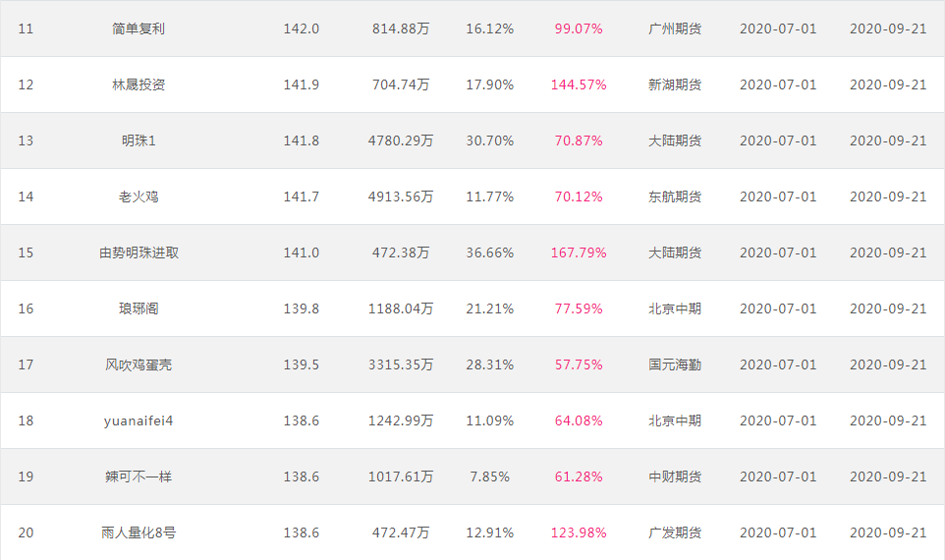Open the 风吹鸡蛋壳 account link

click(x=138, y=364)
